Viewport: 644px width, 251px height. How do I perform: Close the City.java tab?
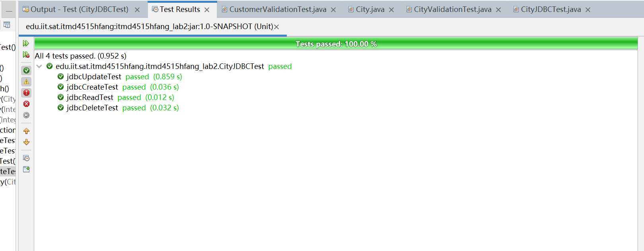(391, 10)
